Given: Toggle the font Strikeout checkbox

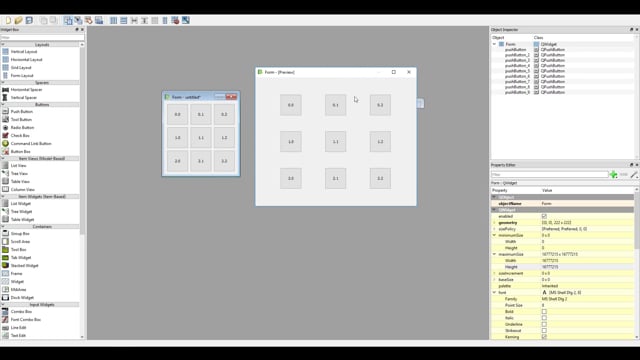Looking at the screenshot, I should (x=544, y=331).
